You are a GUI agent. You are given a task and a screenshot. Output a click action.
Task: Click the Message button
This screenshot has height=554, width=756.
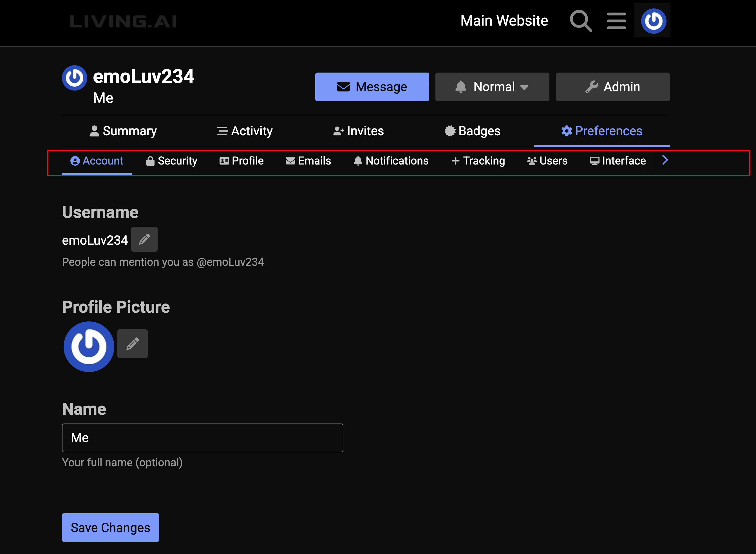pos(372,87)
